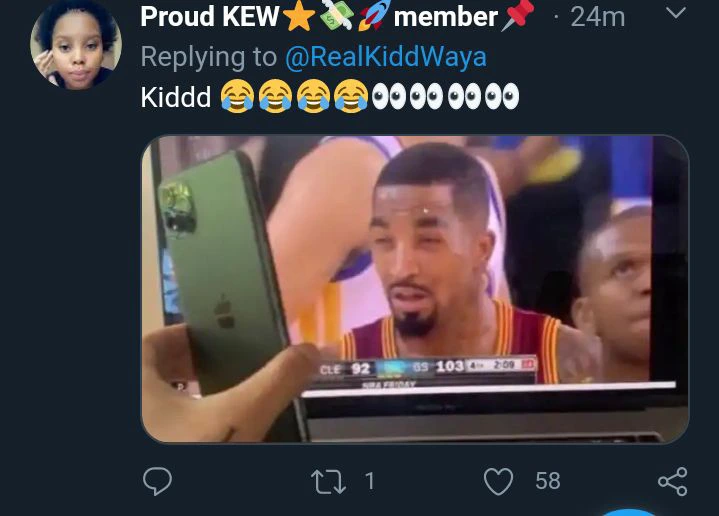The width and height of the screenshot is (719, 516).
Task: Click the tweet text "Kiddd"
Action: pos(175,97)
